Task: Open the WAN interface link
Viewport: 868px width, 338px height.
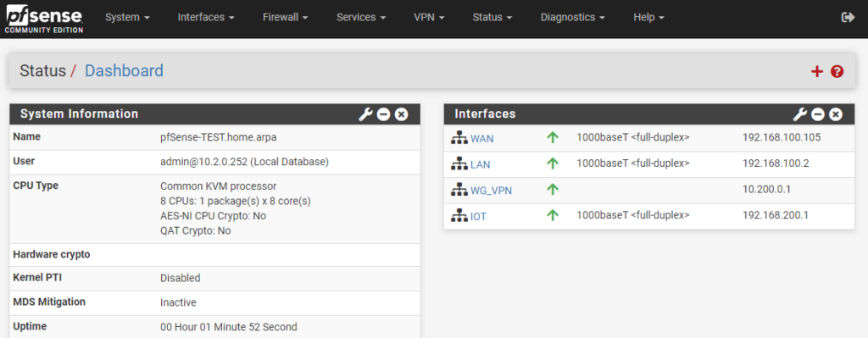Action: pos(482,138)
